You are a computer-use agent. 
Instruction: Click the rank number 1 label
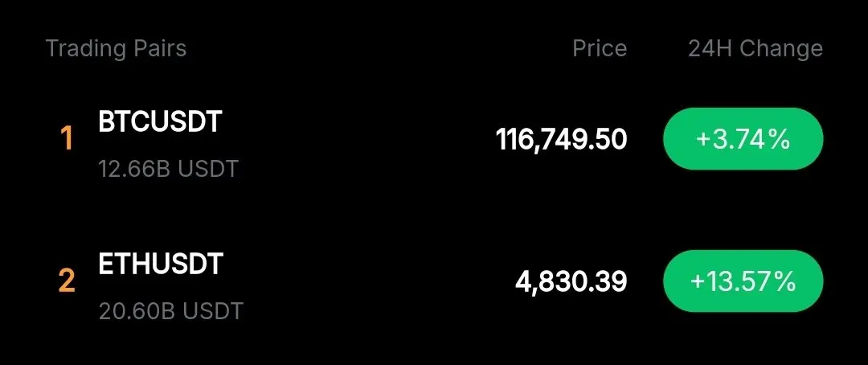click(x=67, y=138)
